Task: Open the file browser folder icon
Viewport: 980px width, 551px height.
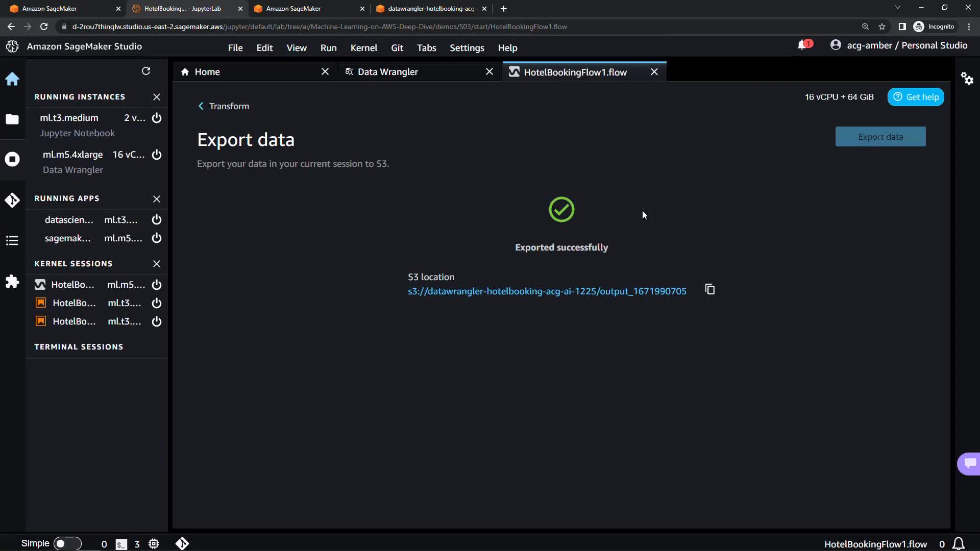Action: (x=12, y=119)
